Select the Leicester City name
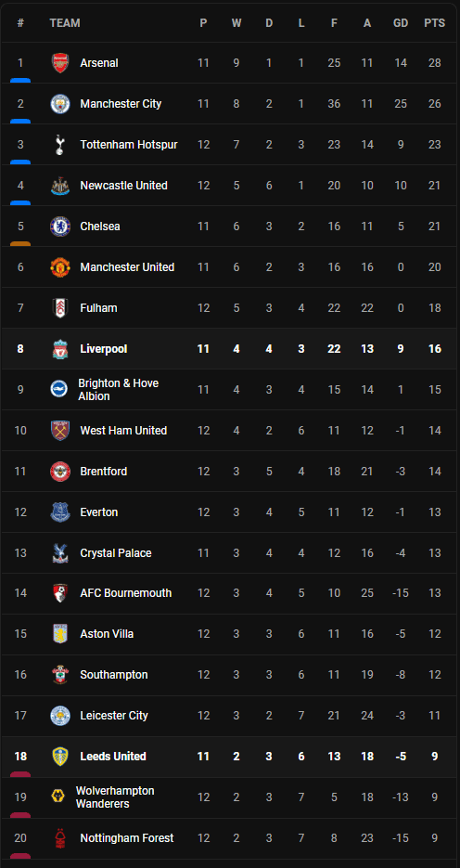The height and width of the screenshot is (868, 460). click(114, 715)
